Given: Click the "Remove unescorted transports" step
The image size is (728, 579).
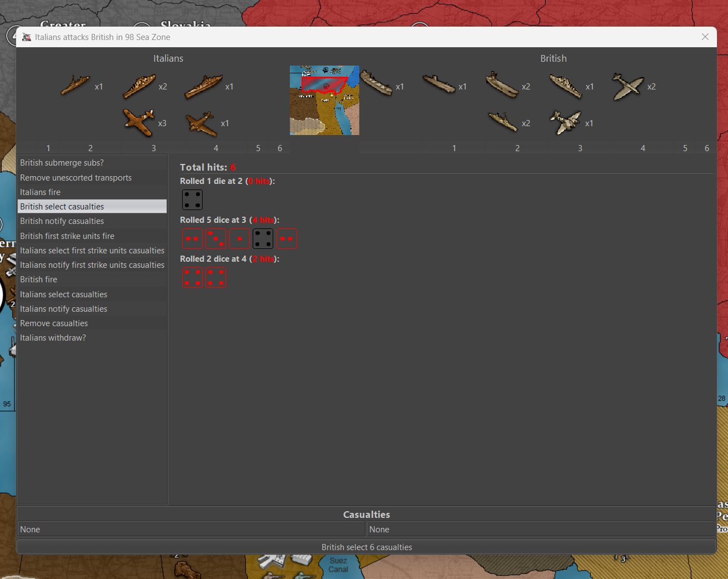Looking at the screenshot, I should pos(76,178).
